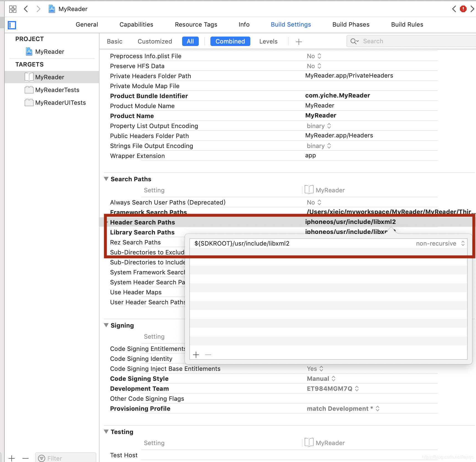Change Code Signing Style from Manual
The image size is (476, 462).
321,379
